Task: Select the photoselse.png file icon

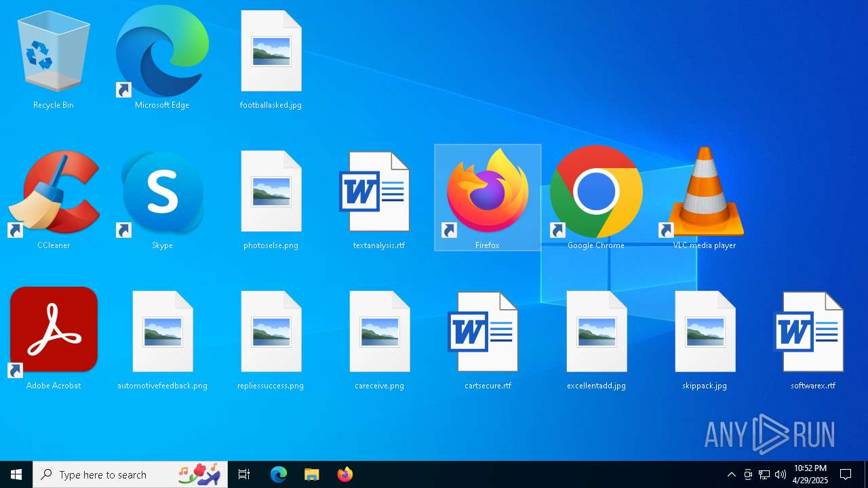Action: tap(271, 200)
